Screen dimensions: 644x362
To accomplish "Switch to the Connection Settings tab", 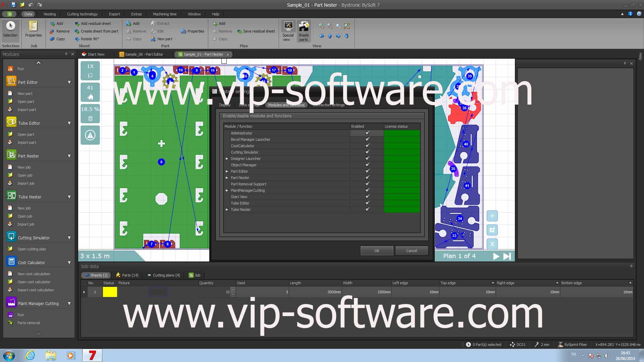I will pyautogui.click(x=329, y=105).
